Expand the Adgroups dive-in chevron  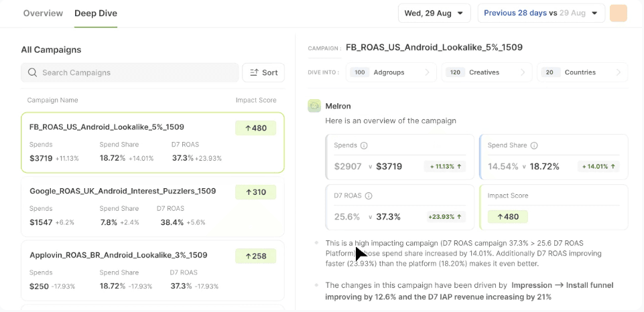pos(428,72)
